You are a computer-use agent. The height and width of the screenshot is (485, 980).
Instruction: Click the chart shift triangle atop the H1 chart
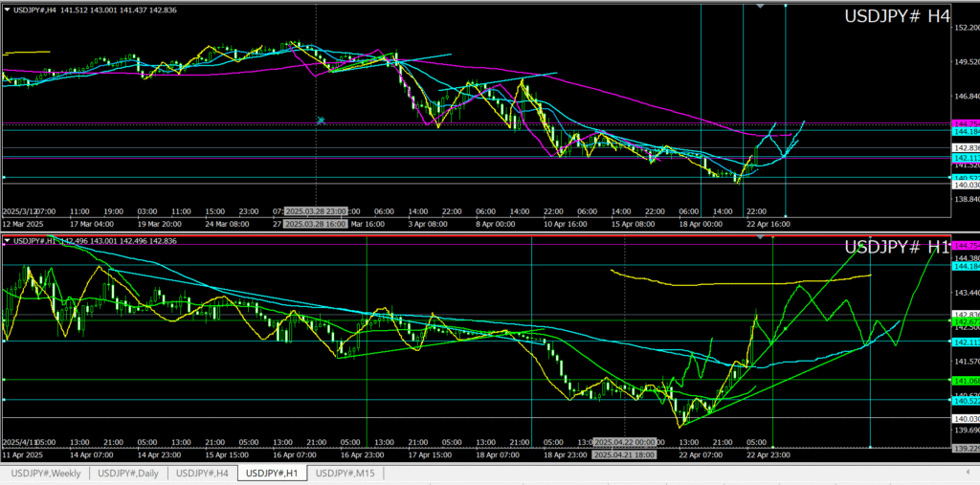[x=760, y=237]
